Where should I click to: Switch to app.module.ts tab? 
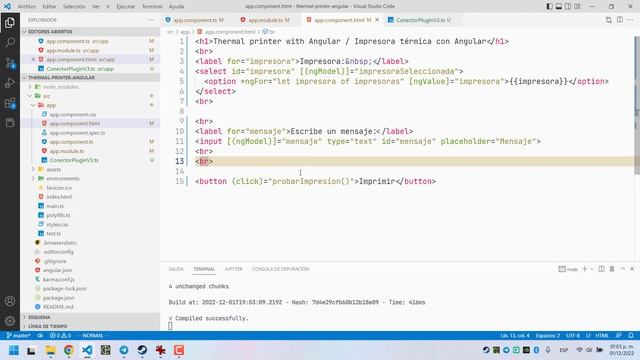click(x=265, y=20)
